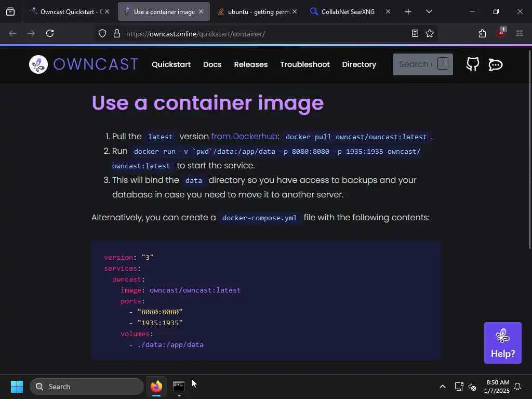Open the Releases navigation item
This screenshot has height=399, width=532.
pos(251,64)
